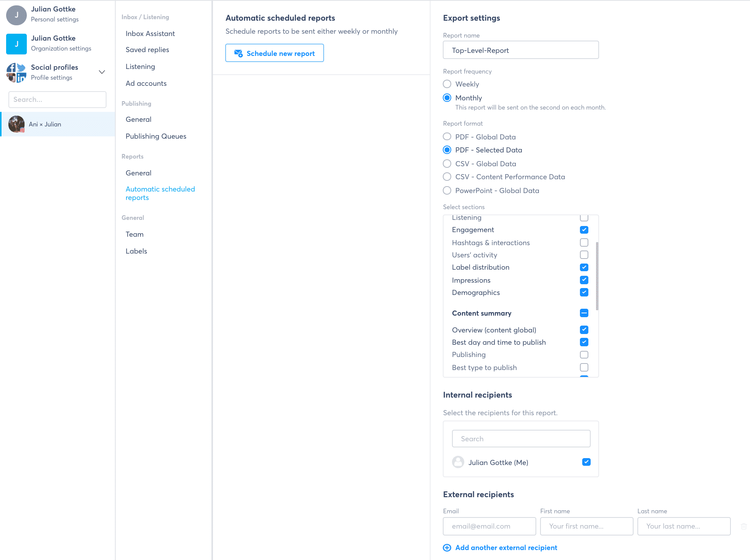Click the blue organization settings J icon
750x560 pixels.
pos(16,44)
